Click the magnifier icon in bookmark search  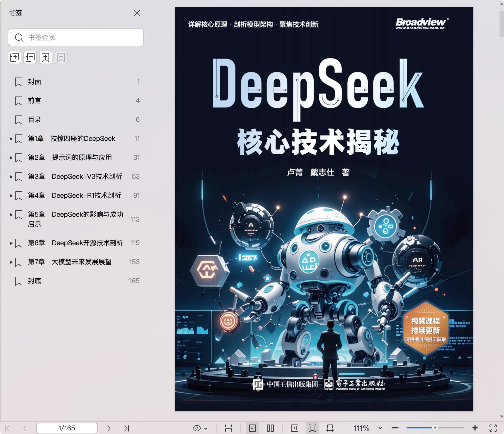[x=19, y=37]
